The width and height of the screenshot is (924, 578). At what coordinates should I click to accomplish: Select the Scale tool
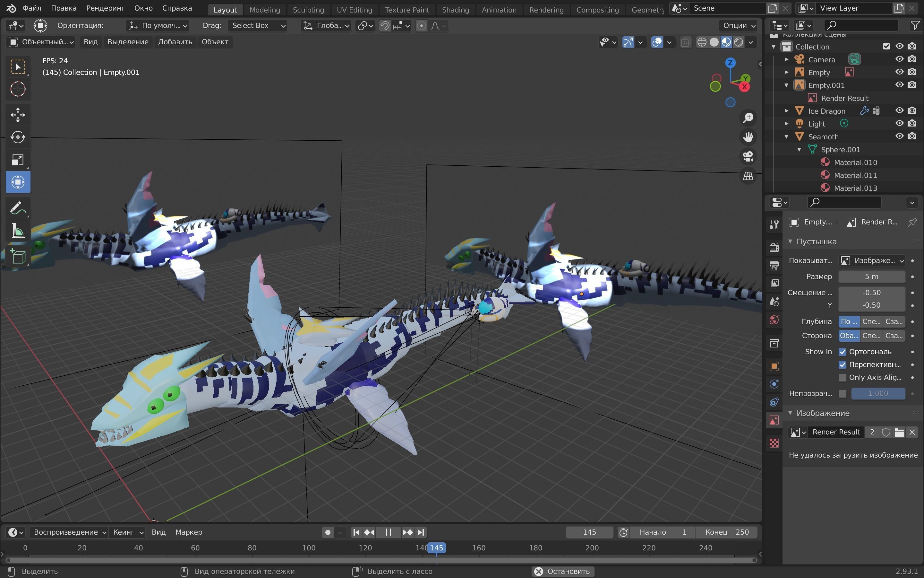(x=18, y=159)
